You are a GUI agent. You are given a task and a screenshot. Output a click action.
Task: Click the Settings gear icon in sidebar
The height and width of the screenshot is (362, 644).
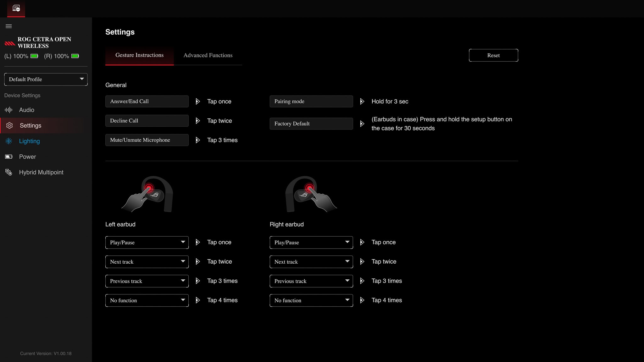(x=9, y=125)
